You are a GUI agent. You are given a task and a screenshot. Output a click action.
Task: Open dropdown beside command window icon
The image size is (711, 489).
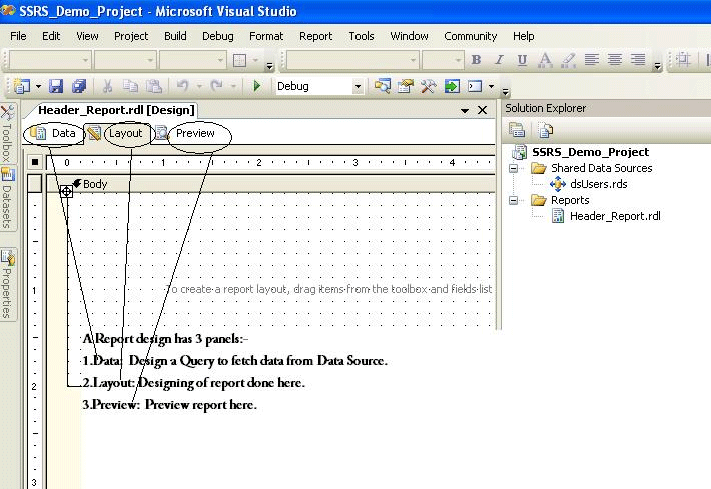pos(492,86)
